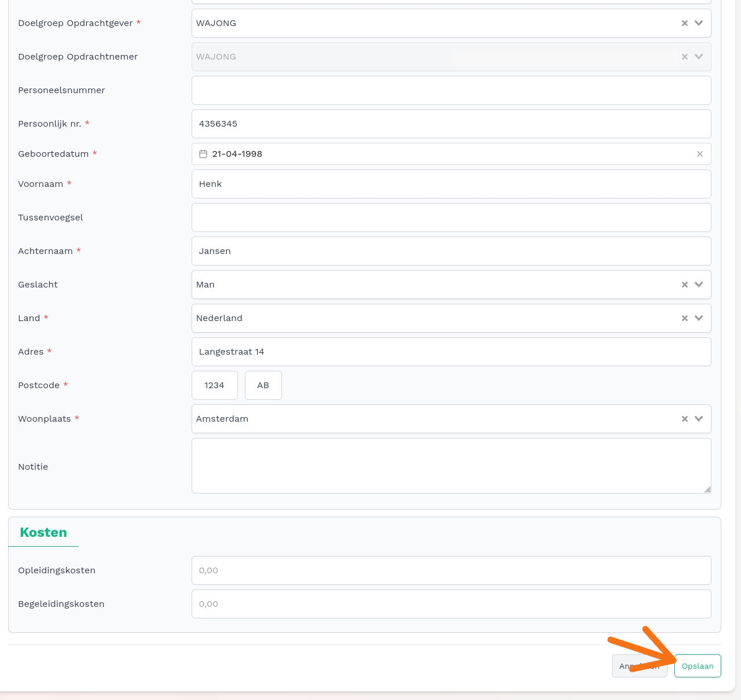Open the Geslacht combo box showing Man
This screenshot has height=700, width=741.
[452, 285]
